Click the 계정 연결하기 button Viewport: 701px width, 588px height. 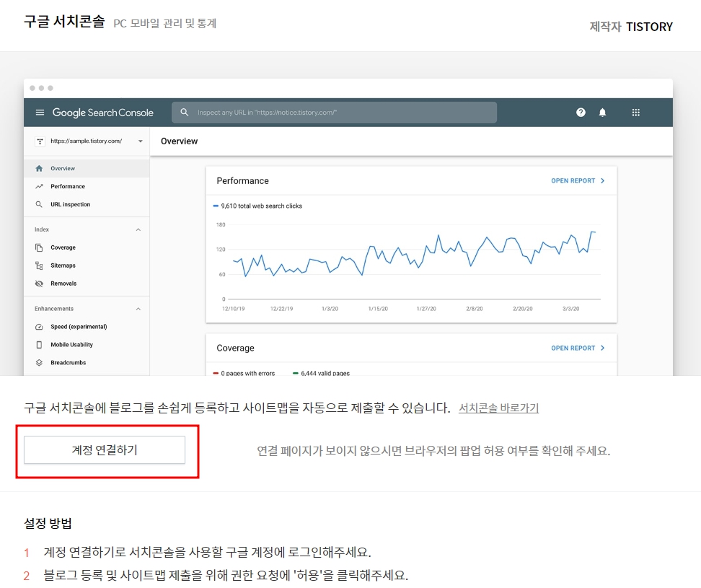(x=104, y=449)
